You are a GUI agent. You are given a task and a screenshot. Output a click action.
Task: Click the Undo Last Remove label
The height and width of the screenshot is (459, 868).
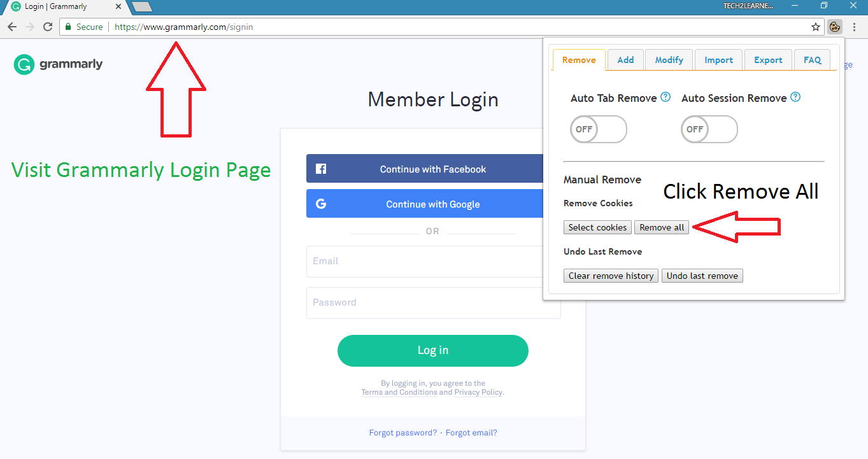tap(602, 251)
